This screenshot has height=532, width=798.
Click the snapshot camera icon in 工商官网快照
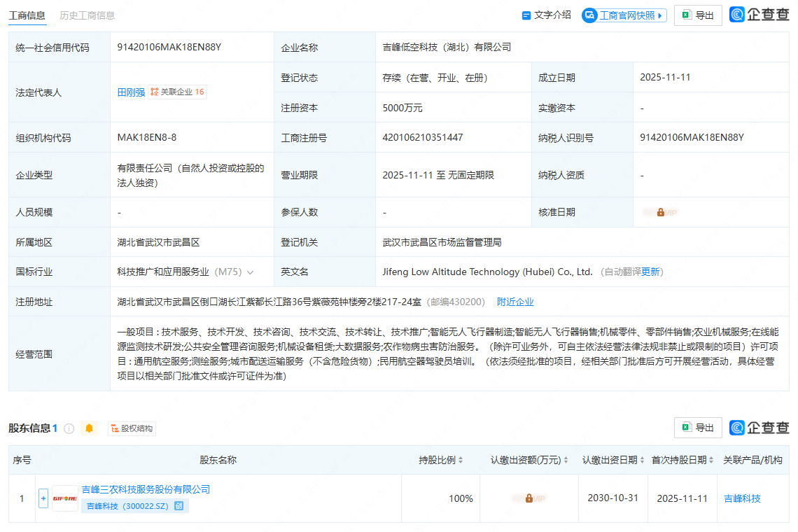(x=590, y=15)
